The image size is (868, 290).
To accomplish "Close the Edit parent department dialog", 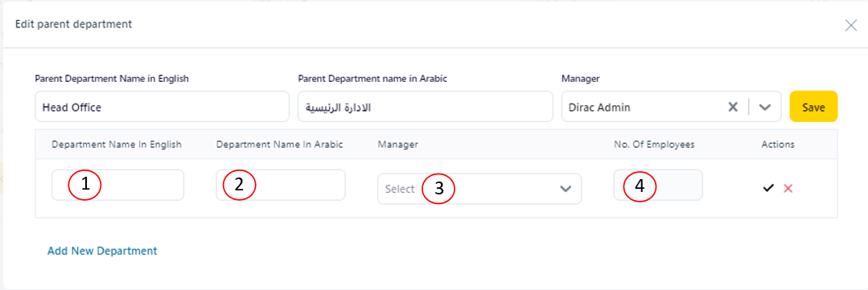I will coord(851,25).
